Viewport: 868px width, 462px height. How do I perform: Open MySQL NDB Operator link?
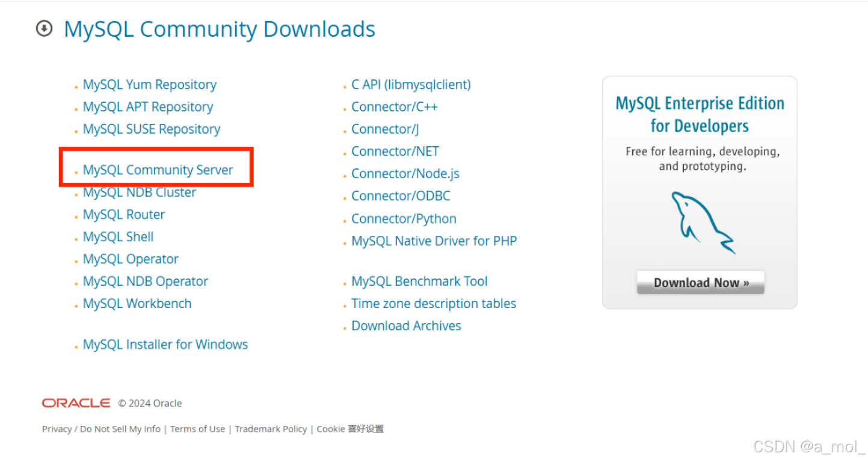(x=146, y=282)
